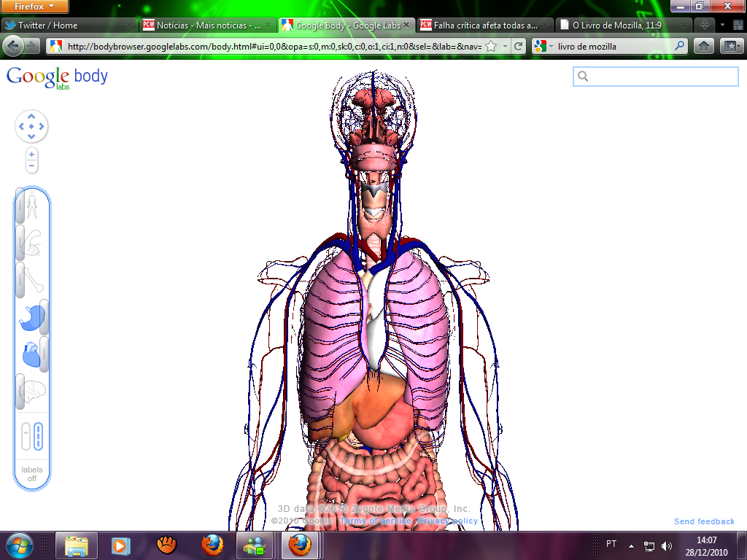Zoom out with the minus button

tap(31, 166)
